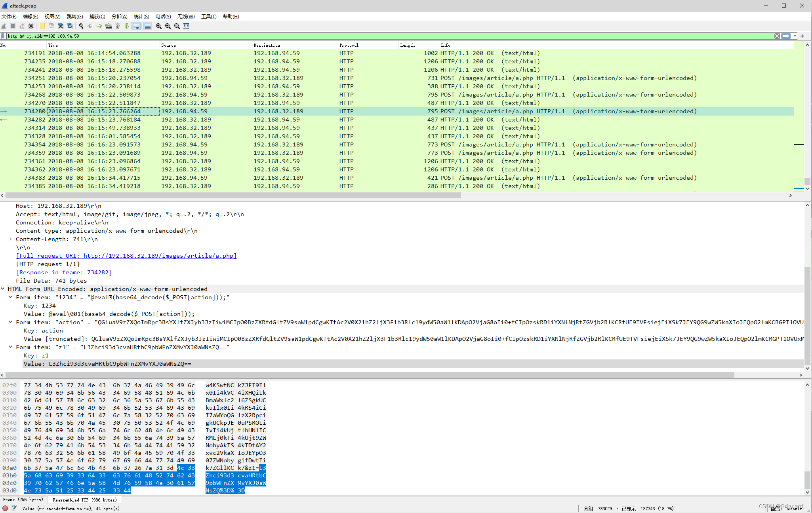
Task: Sort packets by Source column header
Action: click(206, 45)
